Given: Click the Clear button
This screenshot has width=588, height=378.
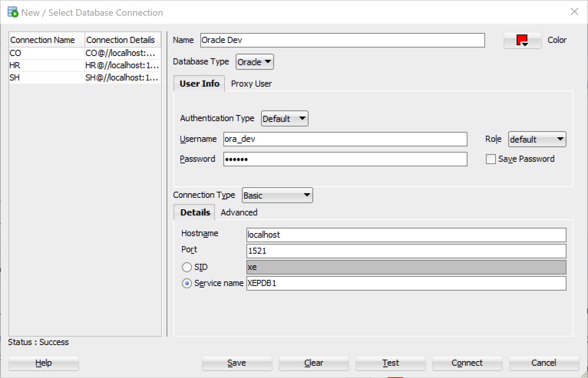Looking at the screenshot, I should point(314,363).
